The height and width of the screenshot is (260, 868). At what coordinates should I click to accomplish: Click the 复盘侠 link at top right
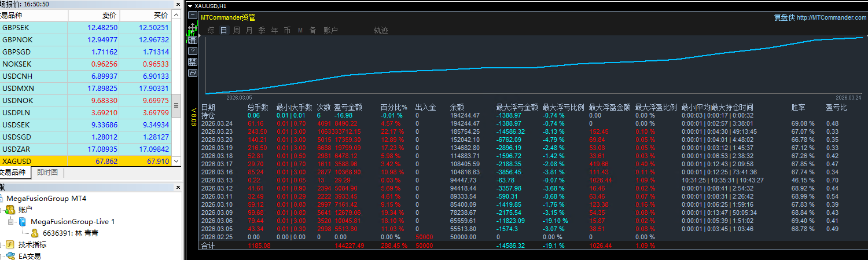point(784,17)
